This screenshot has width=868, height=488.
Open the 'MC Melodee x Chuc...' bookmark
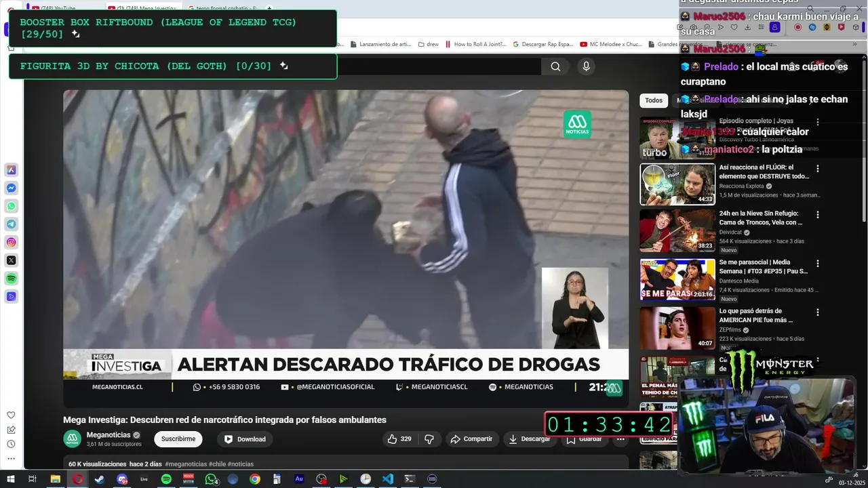coord(610,44)
